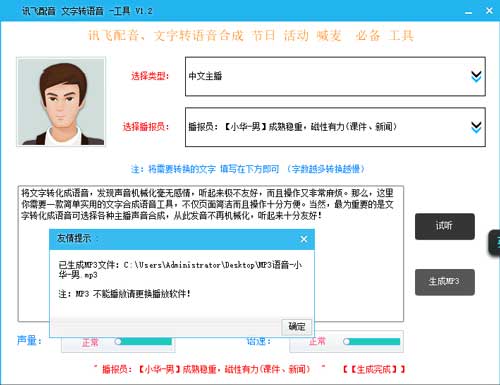Open the 选择类型 dropdown showing 中文主播
This screenshot has height=385, width=500.
(335, 76)
